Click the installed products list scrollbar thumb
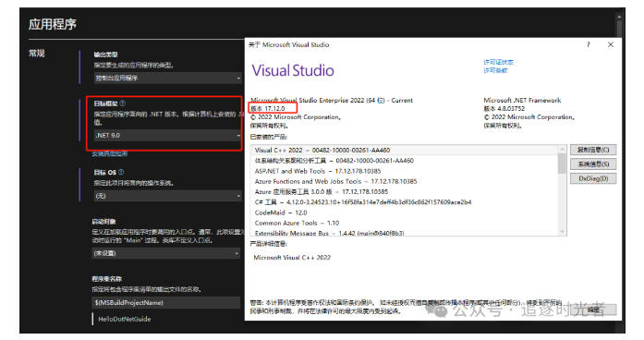This screenshot has height=340, width=644. pyautogui.click(x=563, y=164)
